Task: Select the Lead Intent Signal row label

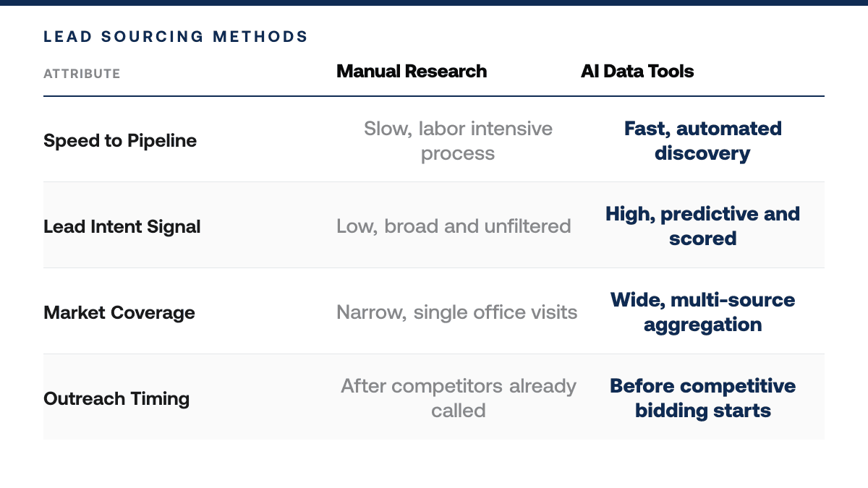Action: tap(122, 226)
